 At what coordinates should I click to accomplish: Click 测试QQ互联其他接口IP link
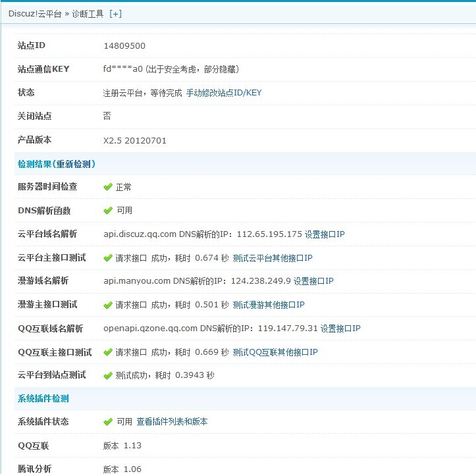pyautogui.click(x=275, y=352)
